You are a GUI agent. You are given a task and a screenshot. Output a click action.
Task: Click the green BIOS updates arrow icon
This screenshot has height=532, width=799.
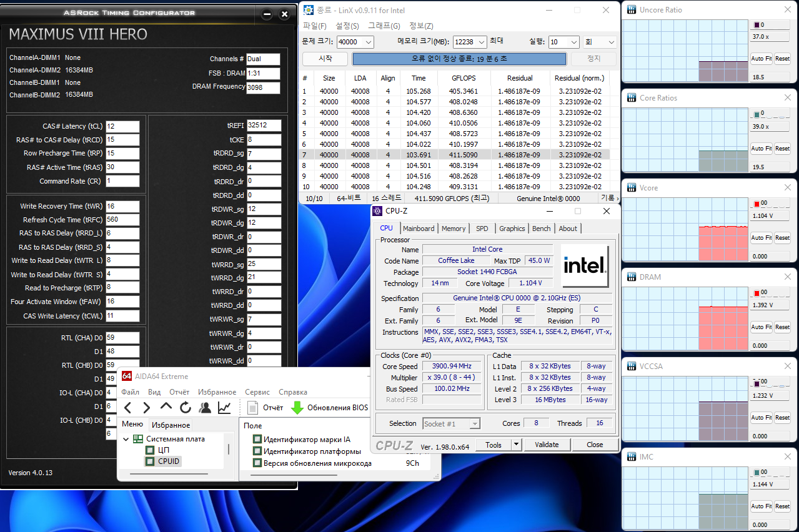point(297,408)
